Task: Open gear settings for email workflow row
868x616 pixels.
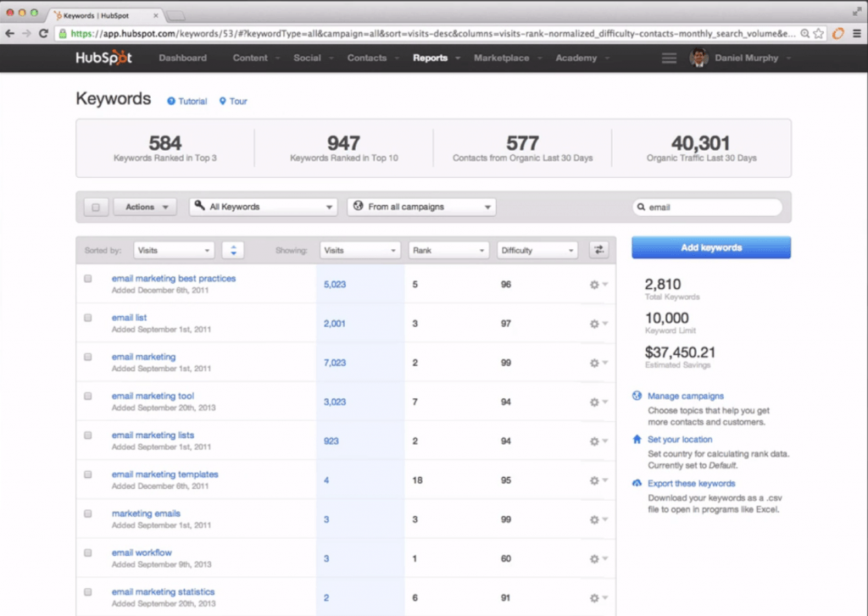Action: click(x=598, y=559)
